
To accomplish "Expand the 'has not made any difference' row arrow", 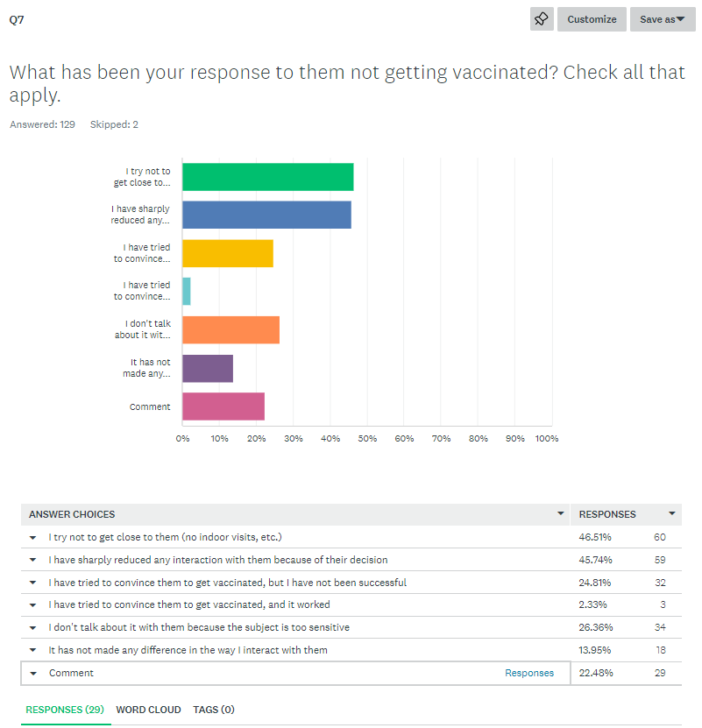I will [x=33, y=651].
